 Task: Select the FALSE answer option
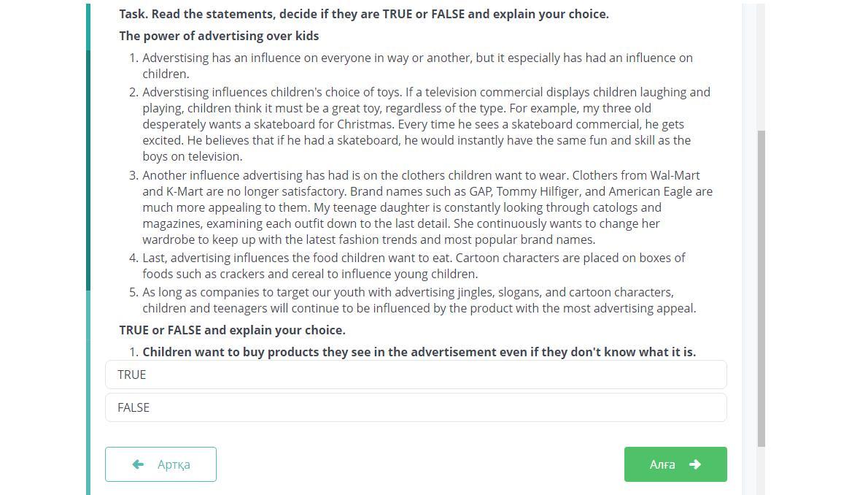point(416,407)
